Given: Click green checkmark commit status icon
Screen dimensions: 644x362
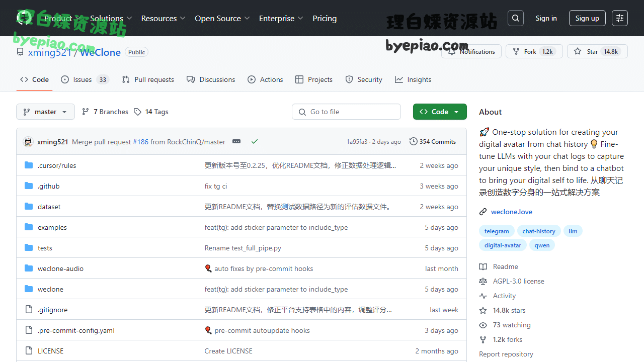Looking at the screenshot, I should (x=255, y=142).
